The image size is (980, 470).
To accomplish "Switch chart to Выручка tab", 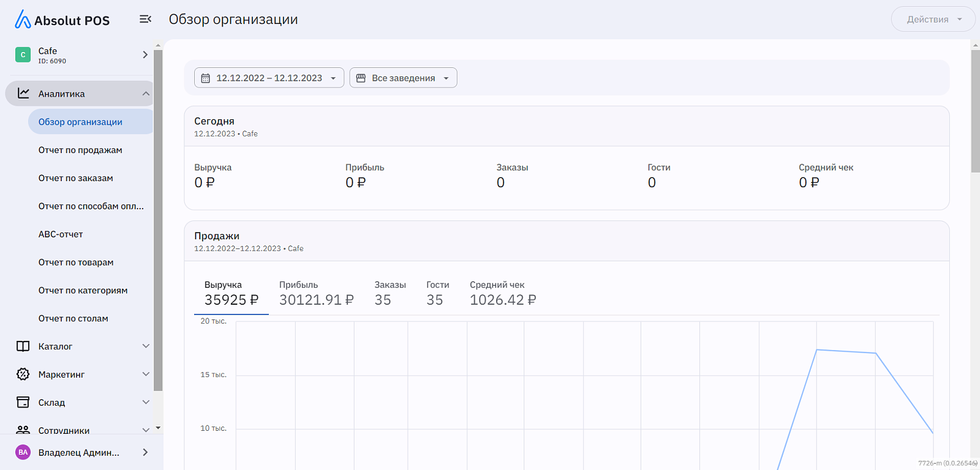I will point(232,293).
